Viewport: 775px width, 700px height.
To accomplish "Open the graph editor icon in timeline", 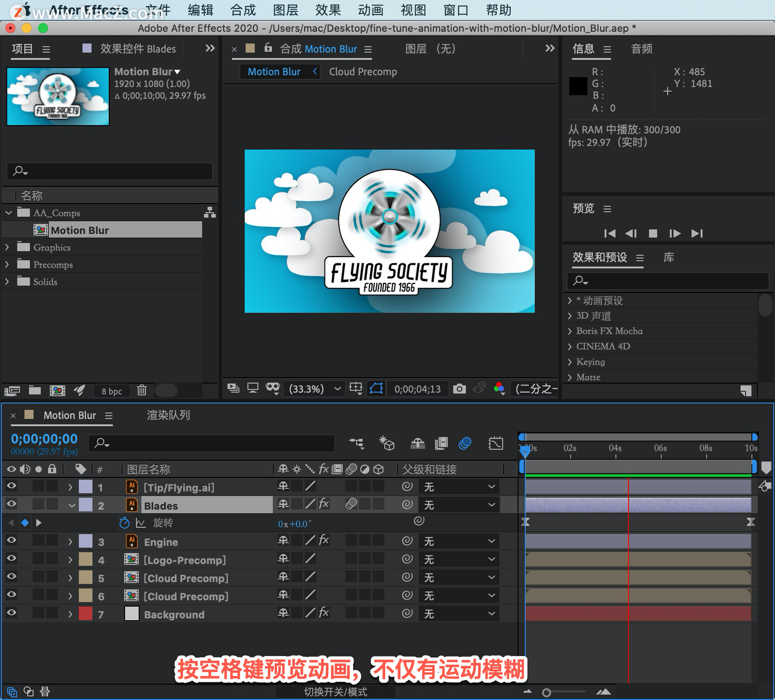I will click(x=496, y=443).
